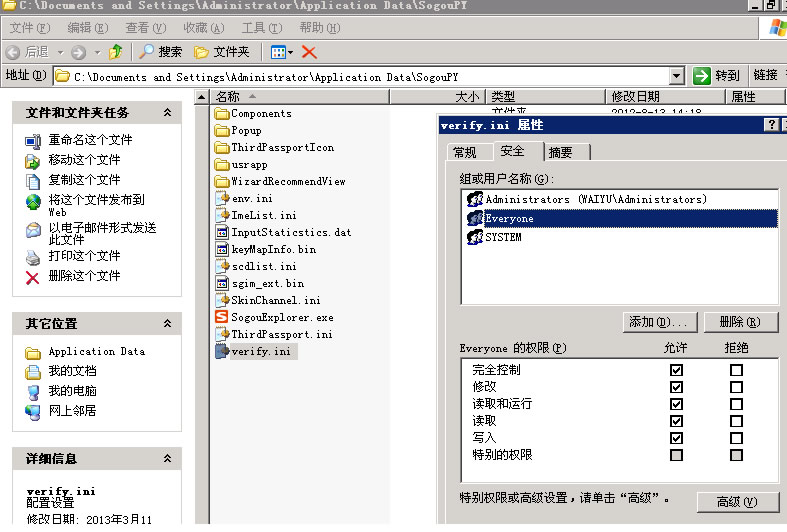Select the usrapp folder icon

point(222,165)
